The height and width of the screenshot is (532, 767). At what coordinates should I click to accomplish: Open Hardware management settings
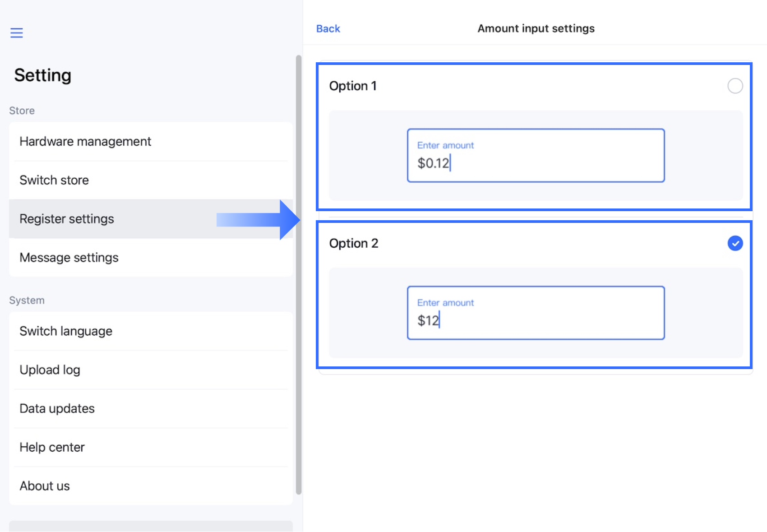pyautogui.click(x=85, y=142)
